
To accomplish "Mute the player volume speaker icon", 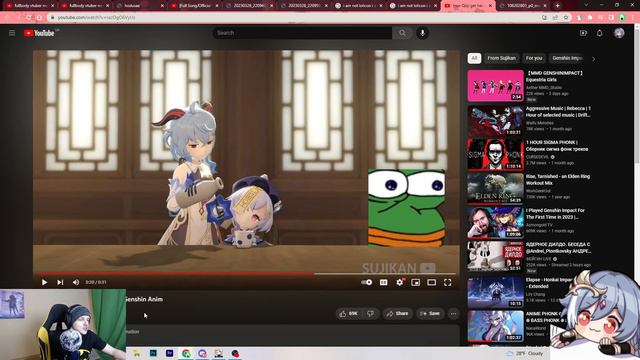I will [76, 282].
